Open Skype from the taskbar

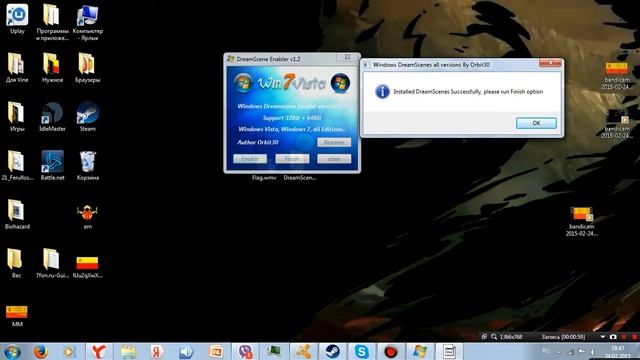pos(362,352)
